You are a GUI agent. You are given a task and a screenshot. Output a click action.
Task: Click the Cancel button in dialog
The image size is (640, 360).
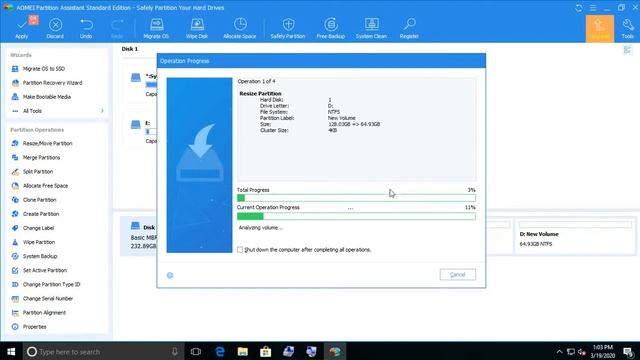(x=458, y=275)
